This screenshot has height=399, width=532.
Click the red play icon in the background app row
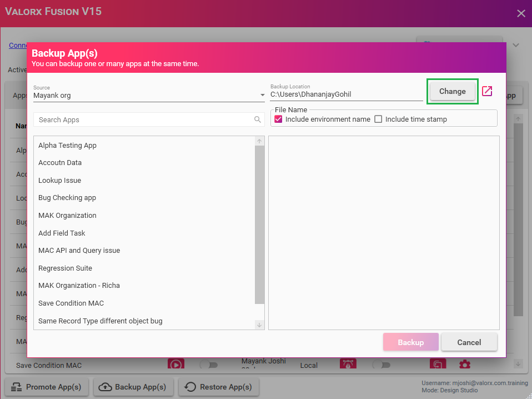click(x=175, y=365)
